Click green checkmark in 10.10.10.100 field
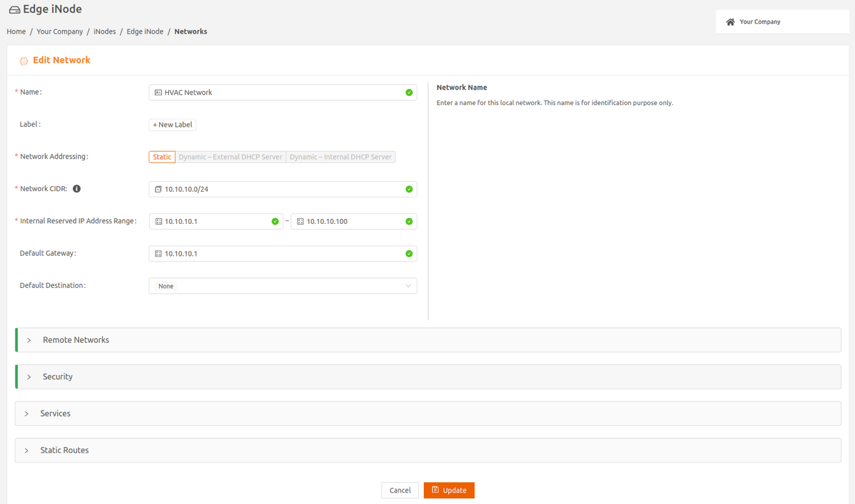 pos(409,221)
